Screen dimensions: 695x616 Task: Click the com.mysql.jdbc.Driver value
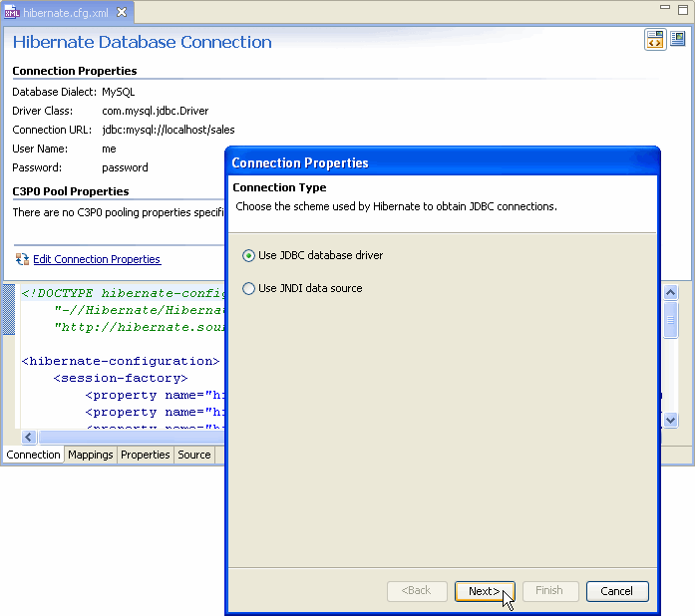tap(156, 111)
